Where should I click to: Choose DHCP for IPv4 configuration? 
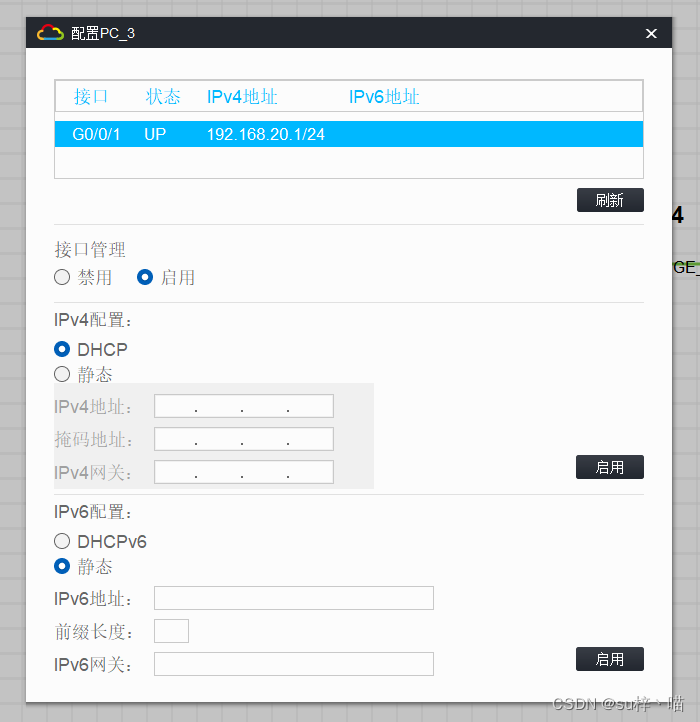pos(62,349)
